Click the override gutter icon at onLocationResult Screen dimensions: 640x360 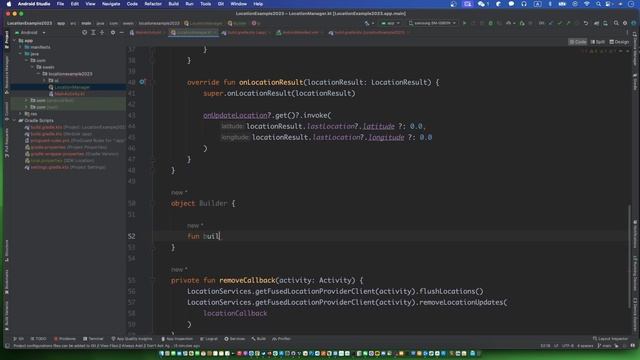tap(142, 82)
